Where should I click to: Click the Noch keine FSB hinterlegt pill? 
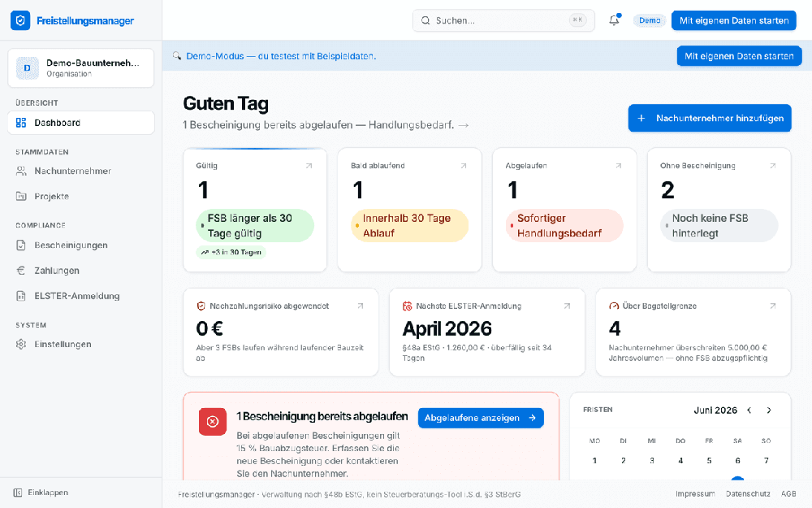click(x=719, y=225)
